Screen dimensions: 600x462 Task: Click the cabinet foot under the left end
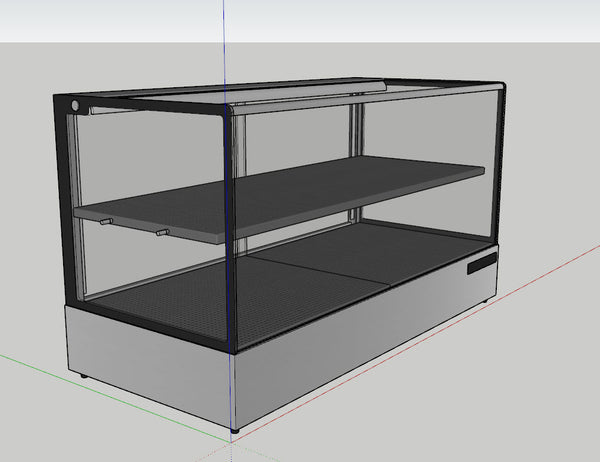point(84,376)
